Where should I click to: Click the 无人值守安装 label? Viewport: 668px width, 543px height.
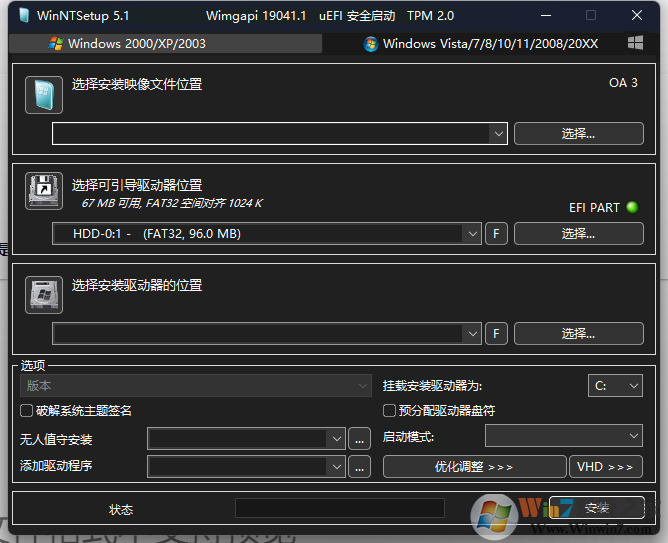56,439
